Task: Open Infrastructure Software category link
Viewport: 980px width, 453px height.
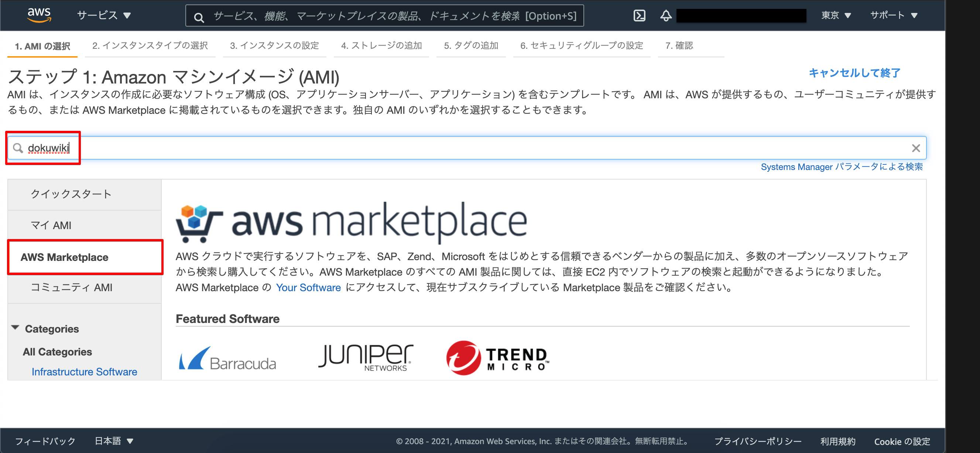Action: point(84,372)
